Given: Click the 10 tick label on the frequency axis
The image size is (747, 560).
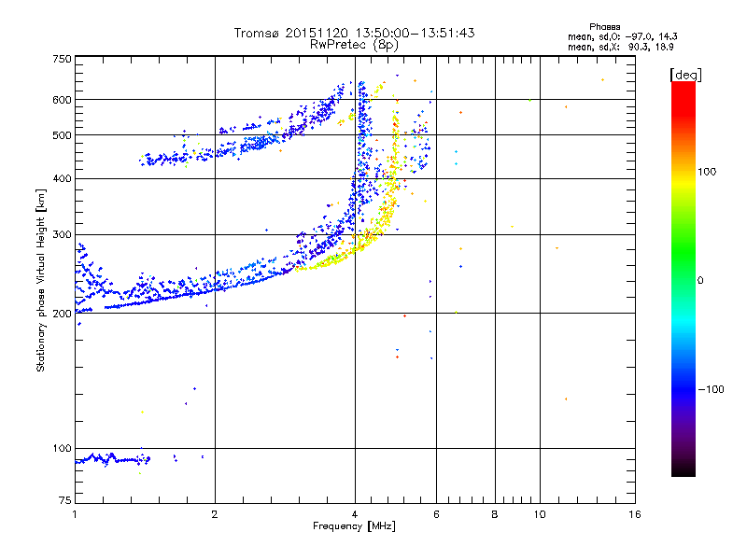Looking at the screenshot, I should click(540, 514).
